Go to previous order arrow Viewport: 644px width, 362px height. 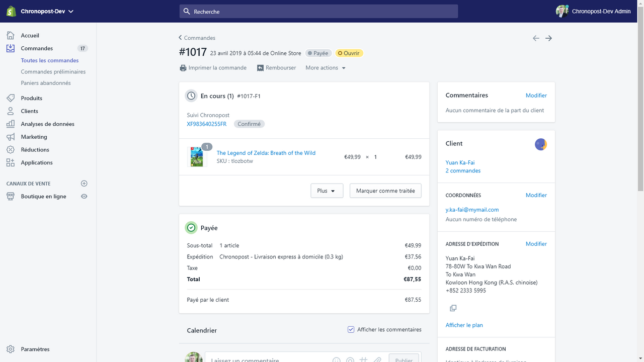click(x=536, y=38)
